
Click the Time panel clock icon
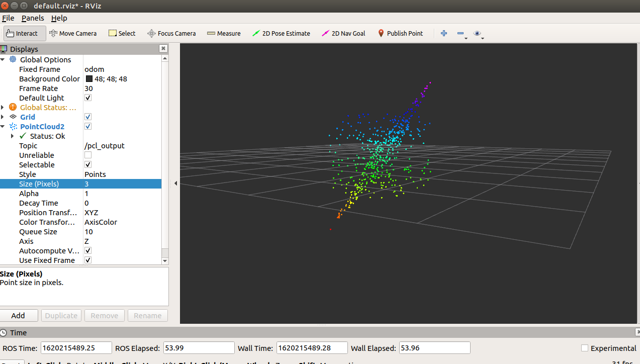point(4,333)
